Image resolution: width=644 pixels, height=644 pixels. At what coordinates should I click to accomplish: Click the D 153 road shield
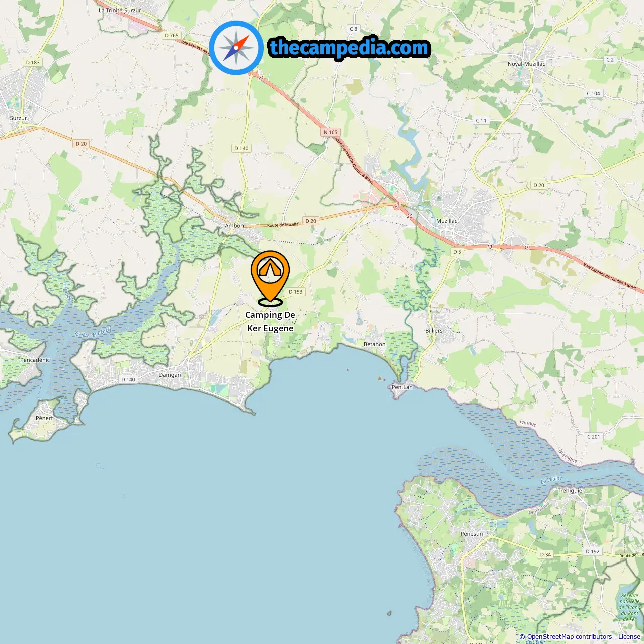pyautogui.click(x=296, y=292)
